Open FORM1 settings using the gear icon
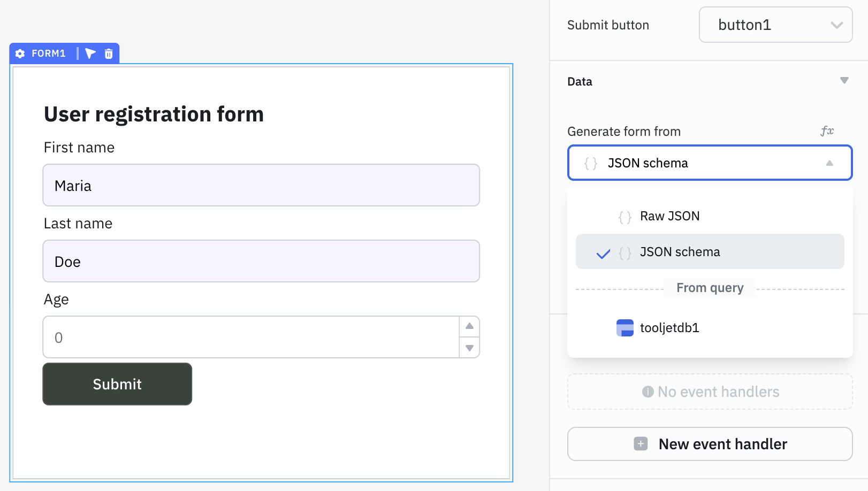 pos(20,53)
